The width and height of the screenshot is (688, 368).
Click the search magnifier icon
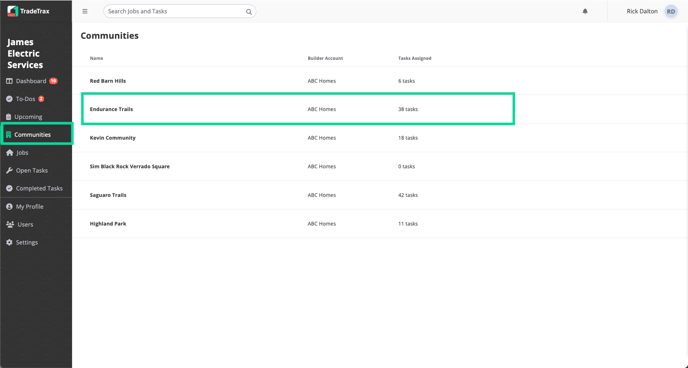(249, 12)
